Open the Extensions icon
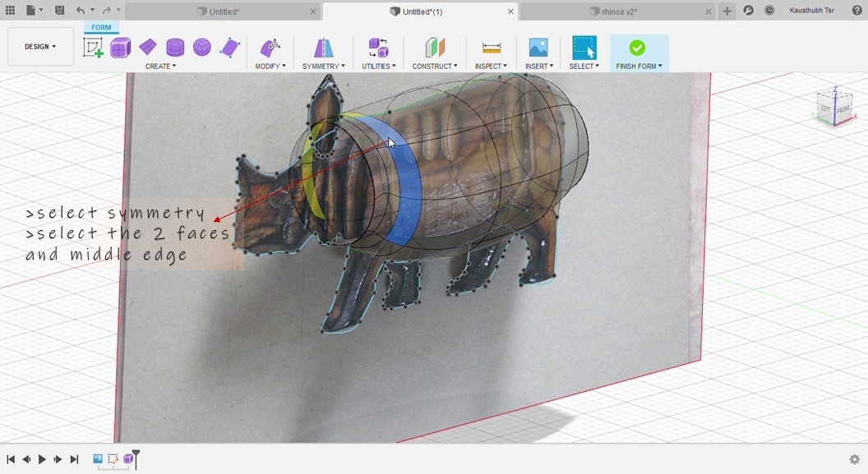 coord(749,11)
